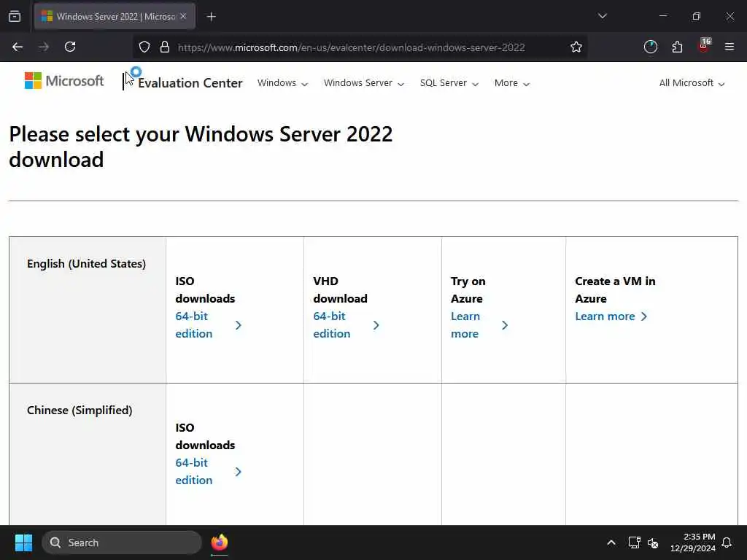Click the taskbar Search box
The image size is (747, 560).
(122, 542)
